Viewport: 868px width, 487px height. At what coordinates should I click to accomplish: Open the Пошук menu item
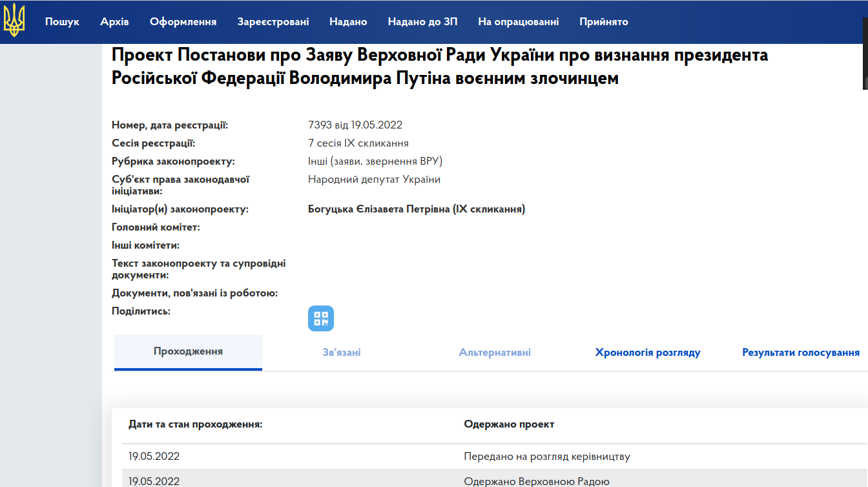(62, 22)
